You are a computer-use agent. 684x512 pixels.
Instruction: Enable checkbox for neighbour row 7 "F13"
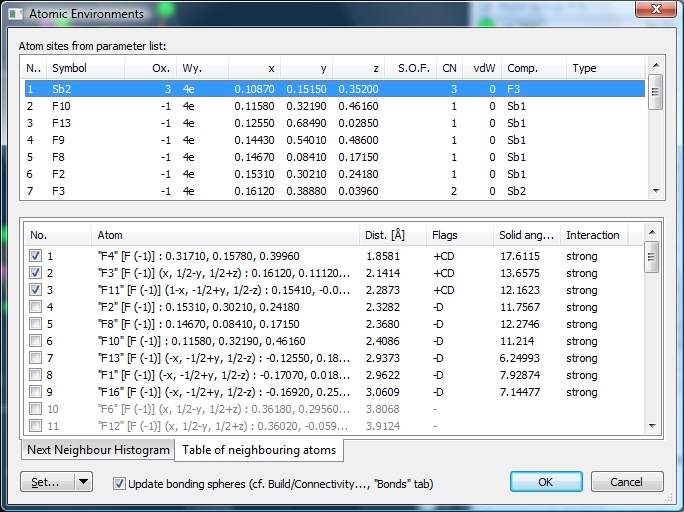36,358
